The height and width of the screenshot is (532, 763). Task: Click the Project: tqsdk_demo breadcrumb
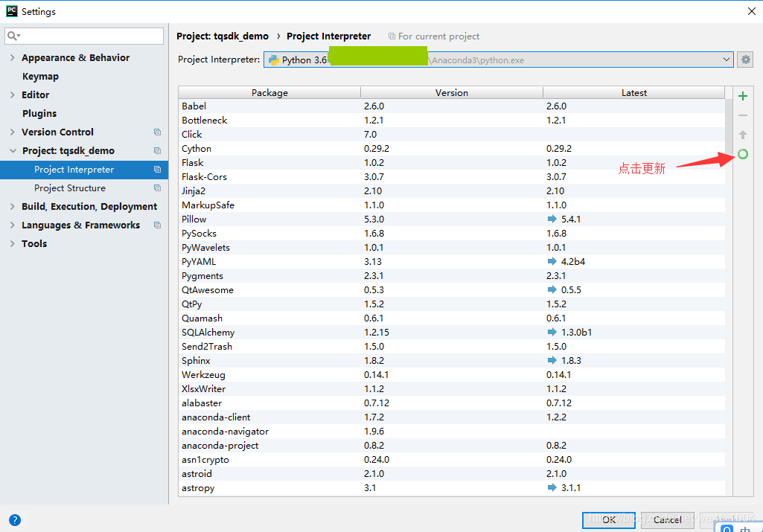pyautogui.click(x=223, y=36)
